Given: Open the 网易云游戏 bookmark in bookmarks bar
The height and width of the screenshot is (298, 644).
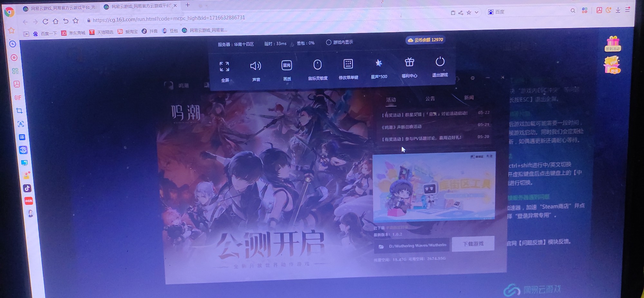Looking at the screenshot, I should click(x=205, y=30).
